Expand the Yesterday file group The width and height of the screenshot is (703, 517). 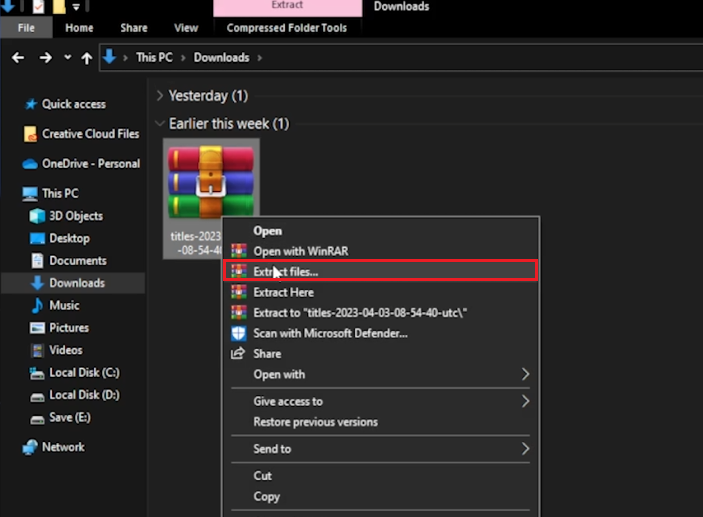(160, 96)
